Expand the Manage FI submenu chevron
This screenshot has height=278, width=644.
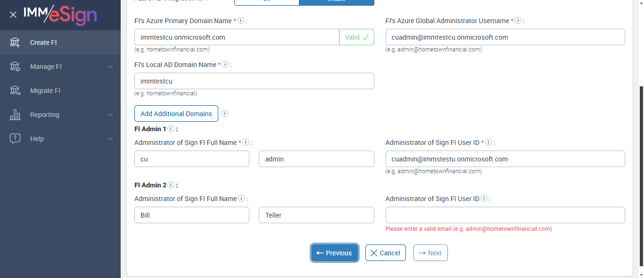pyautogui.click(x=110, y=67)
